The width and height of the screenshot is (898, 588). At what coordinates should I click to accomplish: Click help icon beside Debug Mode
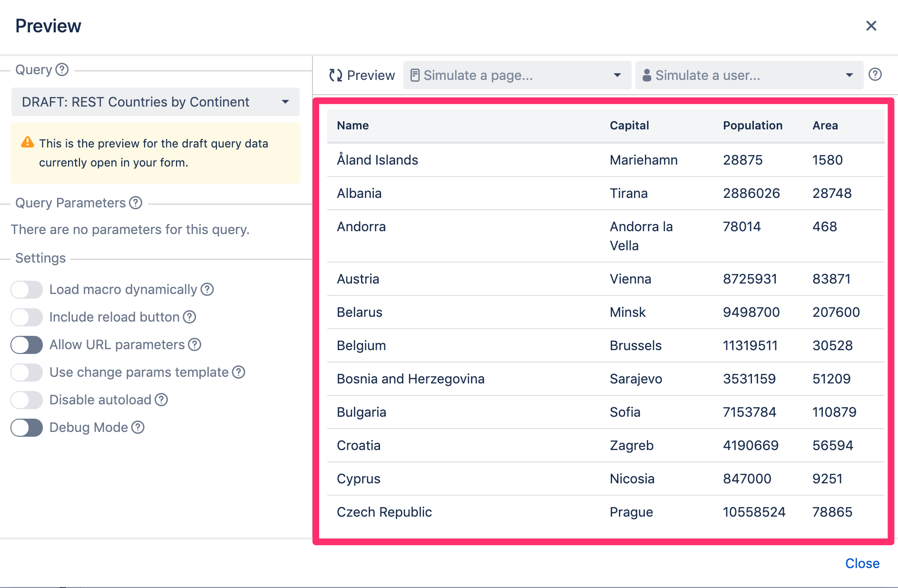[138, 427]
